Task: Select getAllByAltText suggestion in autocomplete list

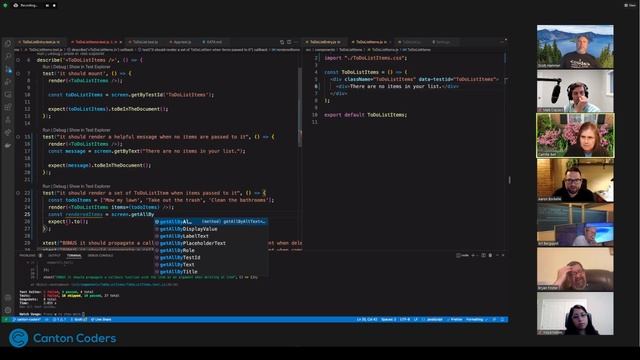Action: (x=211, y=221)
